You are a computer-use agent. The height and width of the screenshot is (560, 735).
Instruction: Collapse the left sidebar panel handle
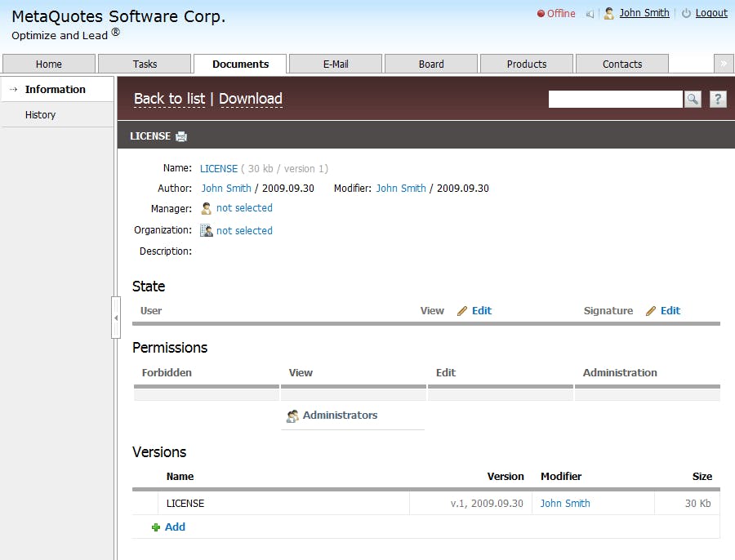coord(116,318)
